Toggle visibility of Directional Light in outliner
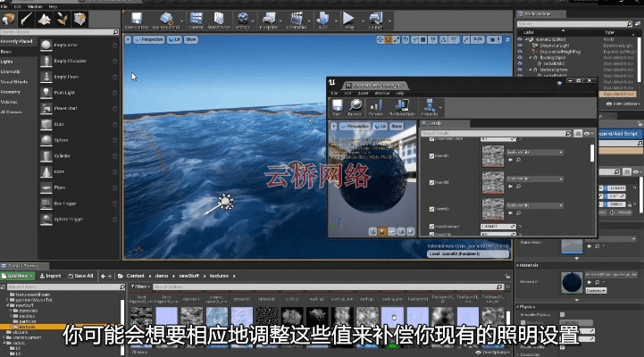The image size is (644, 357). point(520,46)
